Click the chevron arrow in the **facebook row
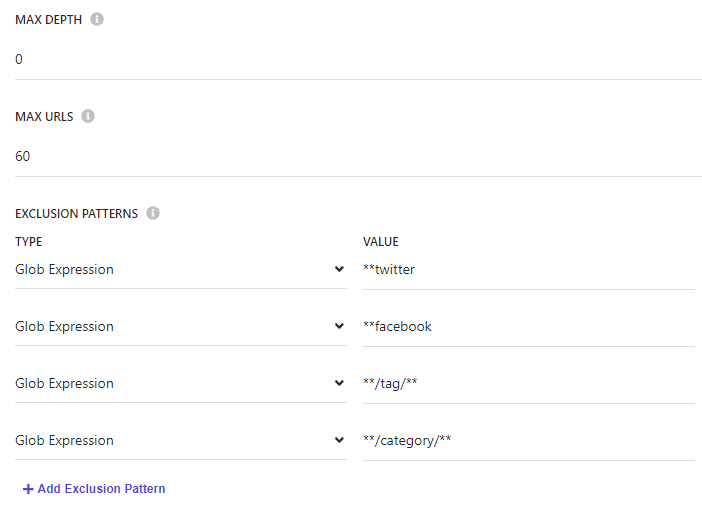 tap(340, 326)
